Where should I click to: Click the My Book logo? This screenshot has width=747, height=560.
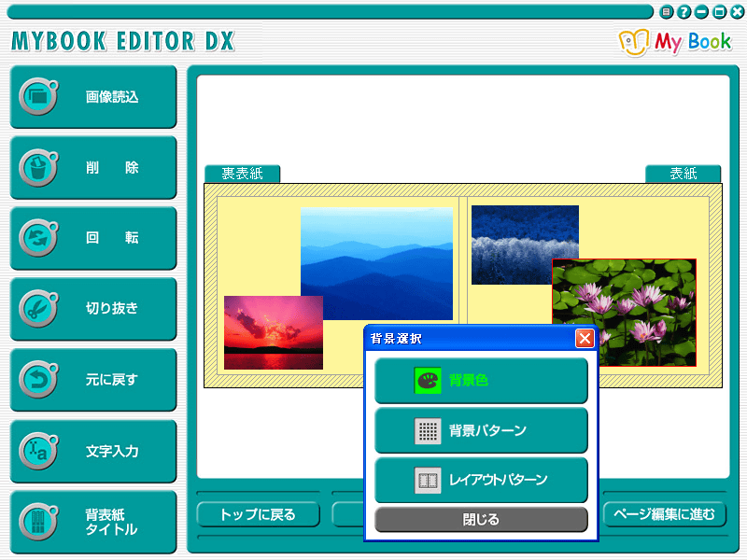coord(674,42)
